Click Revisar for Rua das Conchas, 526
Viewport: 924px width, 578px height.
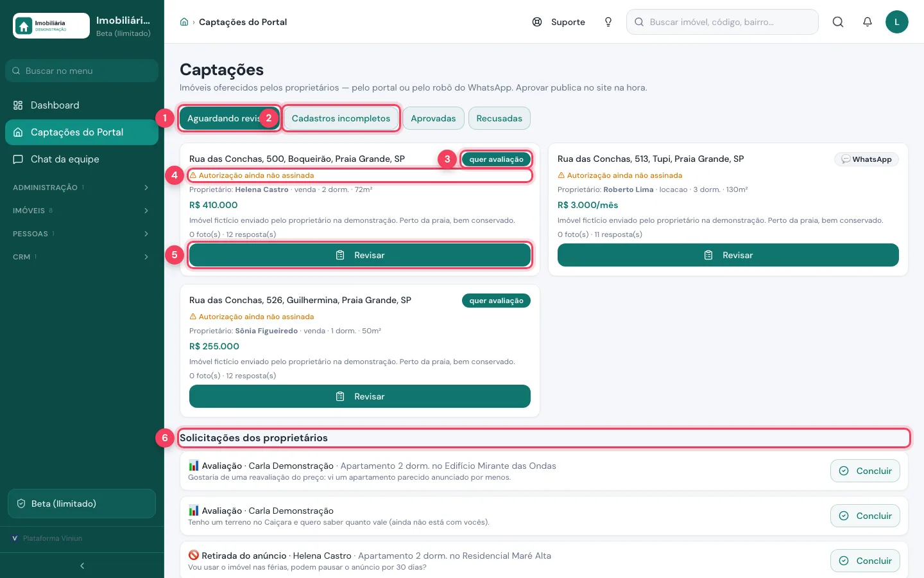click(360, 396)
